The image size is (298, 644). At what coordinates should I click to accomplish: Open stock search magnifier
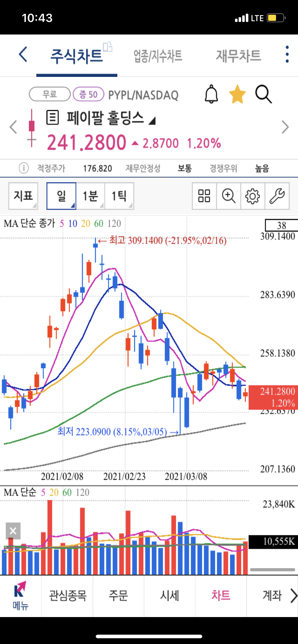coord(263,94)
